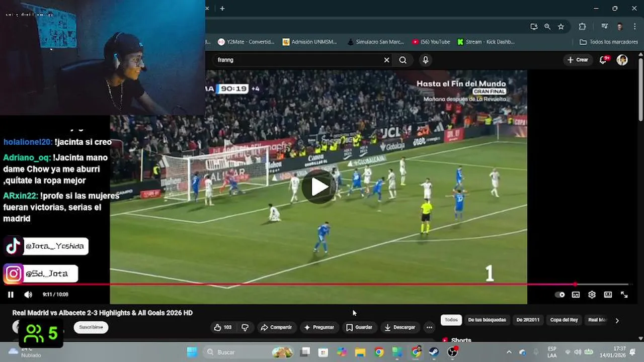This screenshot has height=362, width=644.
Task: Select the 'De 2R2011' chip
Action: (x=528, y=320)
